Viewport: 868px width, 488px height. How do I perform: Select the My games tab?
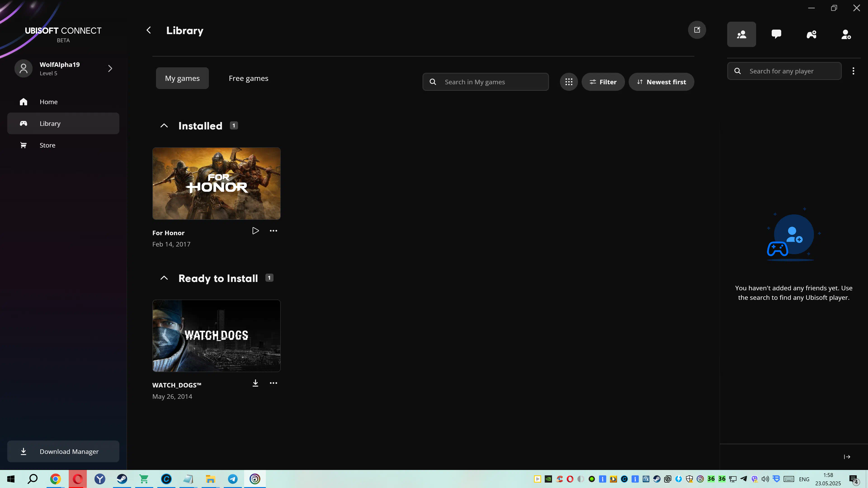click(x=182, y=78)
